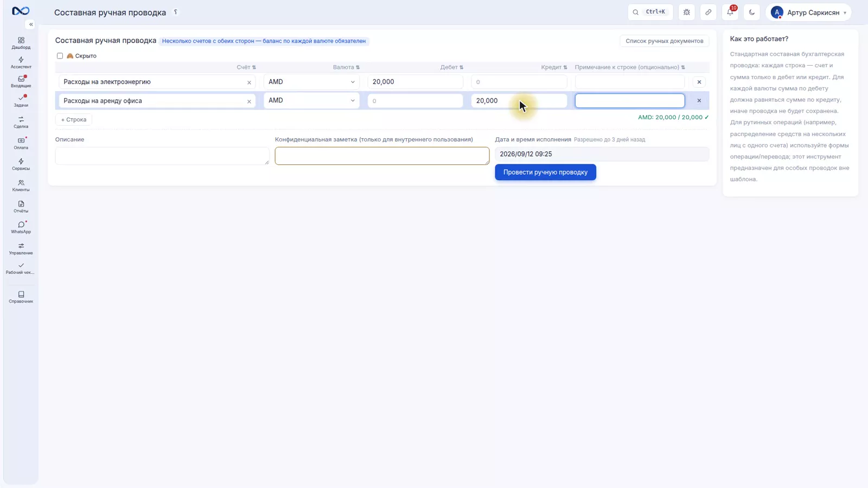Viewport: 868px width, 488px height.
Task: Open currency dropdown in аренду офиса row
Action: pos(311,100)
